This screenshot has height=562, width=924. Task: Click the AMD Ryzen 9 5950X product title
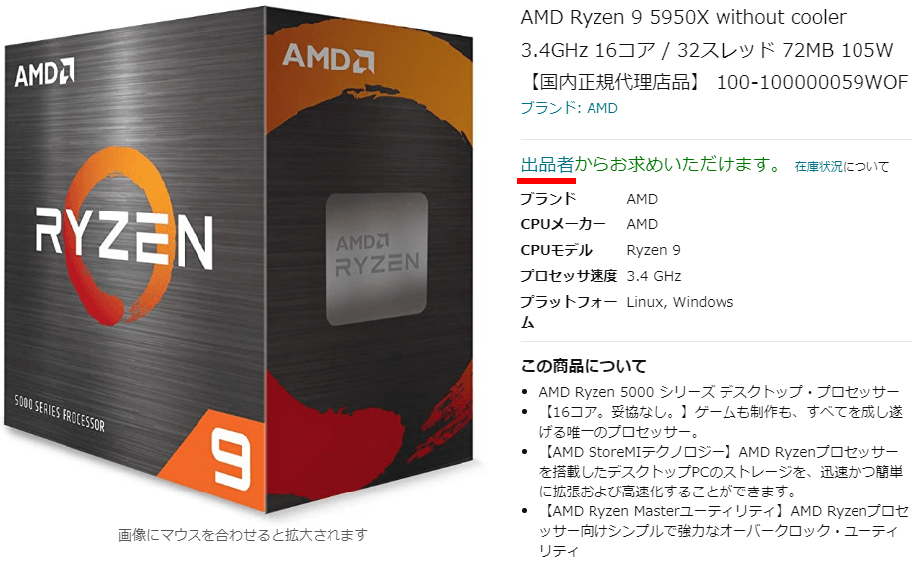(x=683, y=17)
